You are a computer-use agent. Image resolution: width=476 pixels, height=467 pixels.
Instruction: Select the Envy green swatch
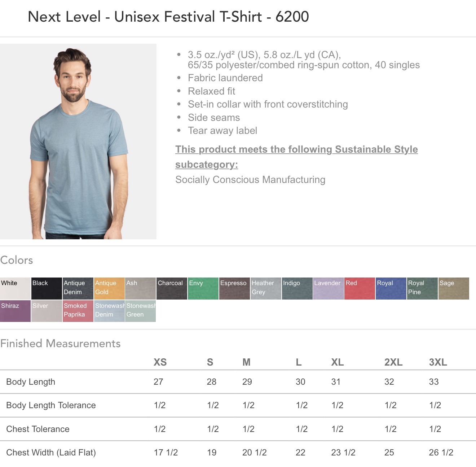pyautogui.click(x=203, y=288)
